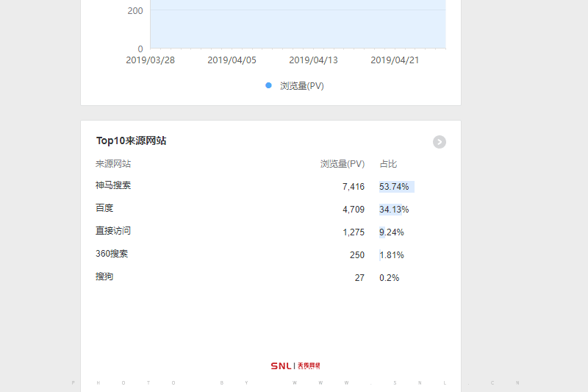Sort by the 浏览量(PV) column header
This screenshot has height=392, width=588.
point(342,164)
